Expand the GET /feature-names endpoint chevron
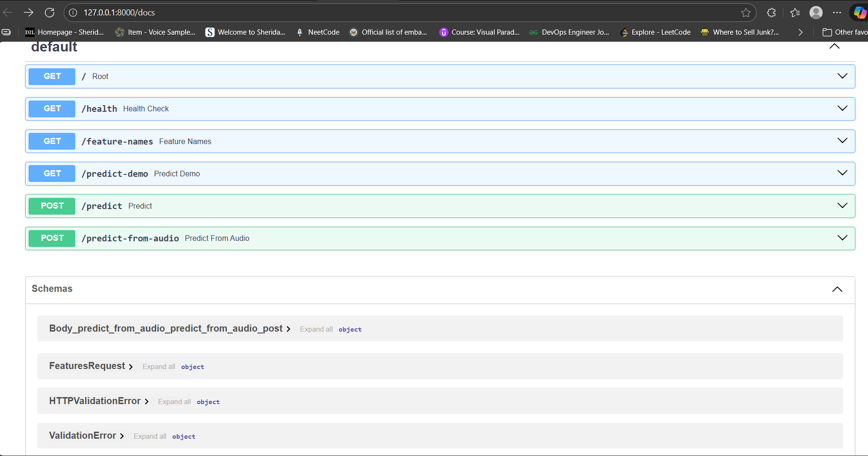Image resolution: width=868 pixels, height=456 pixels. [842, 141]
